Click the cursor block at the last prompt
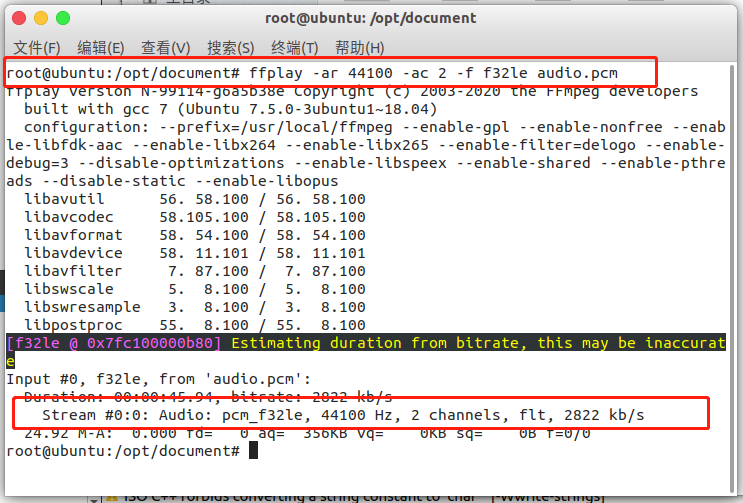The image size is (743, 503). (254, 450)
